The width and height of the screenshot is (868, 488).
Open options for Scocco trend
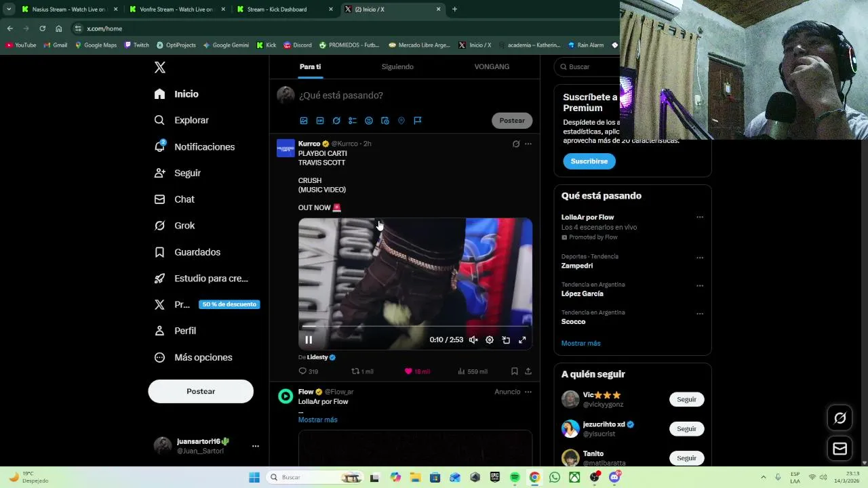[x=700, y=314]
